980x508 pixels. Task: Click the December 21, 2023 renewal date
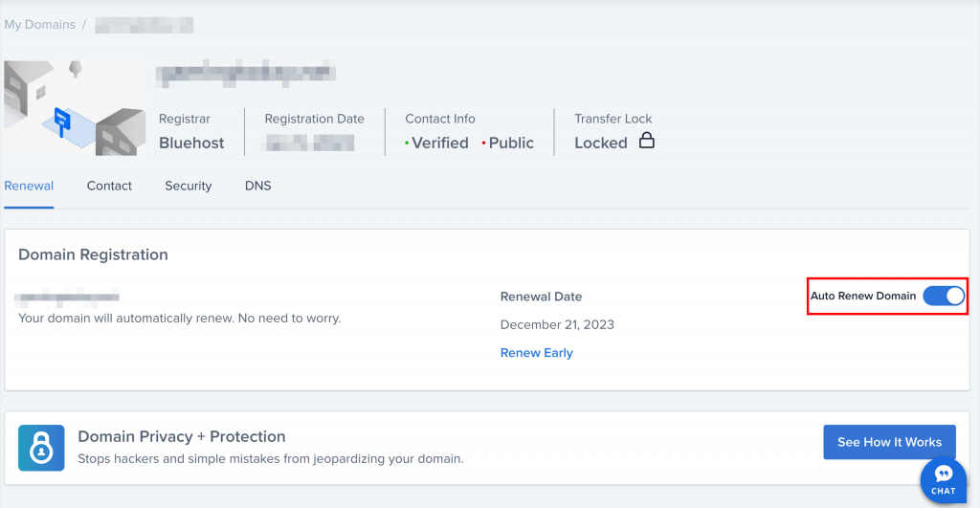coord(557,324)
